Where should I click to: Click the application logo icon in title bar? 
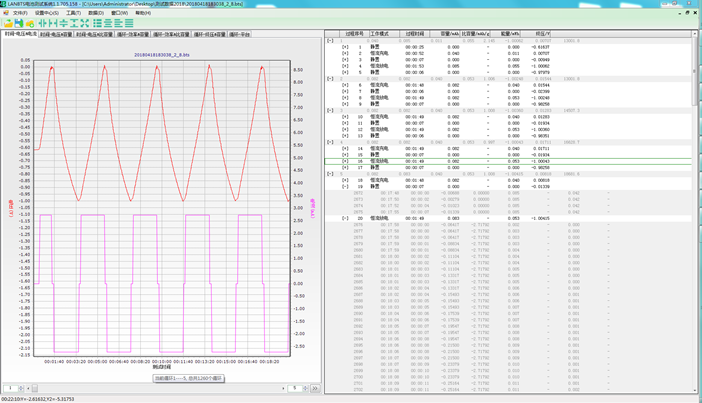(5, 4)
